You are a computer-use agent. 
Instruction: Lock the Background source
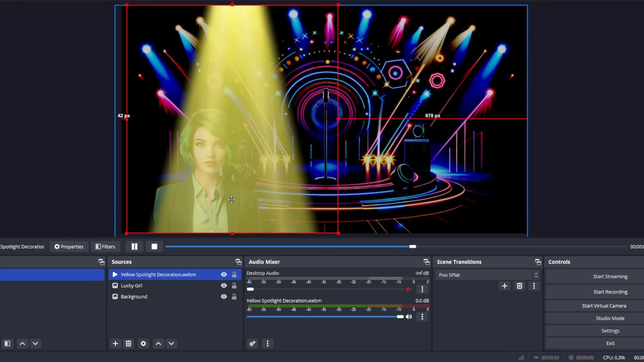[234, 297]
